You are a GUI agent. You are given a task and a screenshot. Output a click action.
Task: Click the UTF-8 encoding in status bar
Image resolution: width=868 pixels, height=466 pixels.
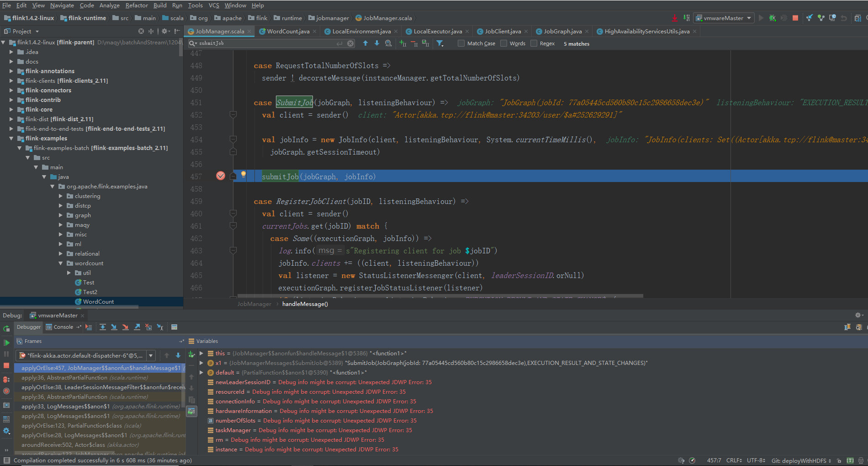point(756,461)
